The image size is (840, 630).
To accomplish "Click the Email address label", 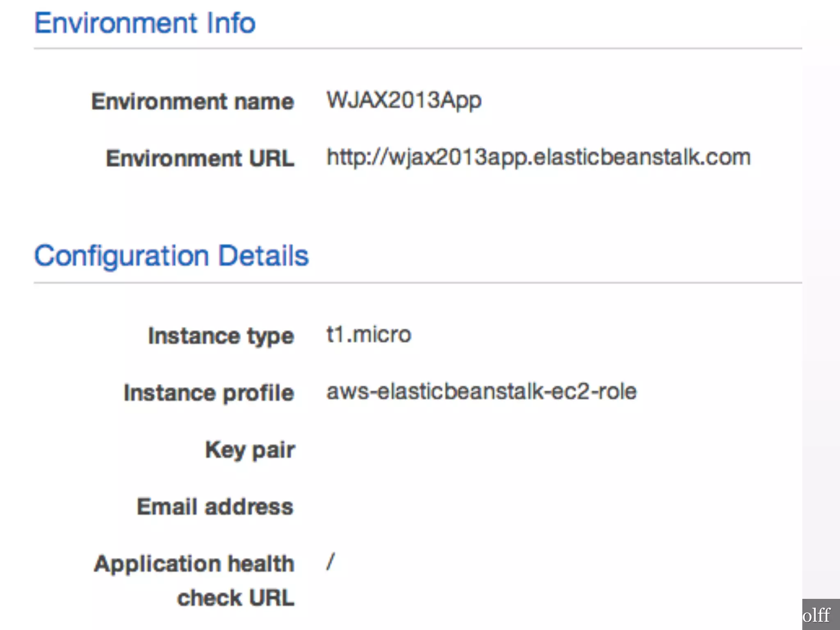I will point(215,507).
